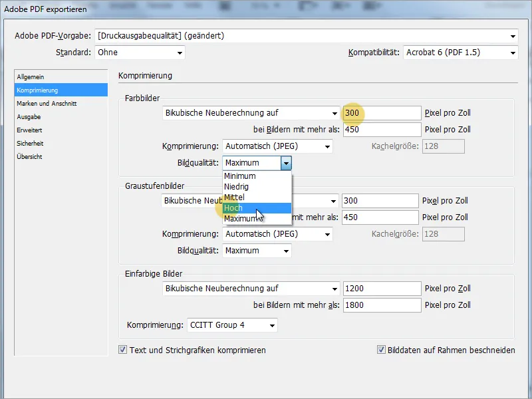This screenshot has width=532, height=399.
Task: Click Farbbilder 450 threshold field
Action: 382,130
